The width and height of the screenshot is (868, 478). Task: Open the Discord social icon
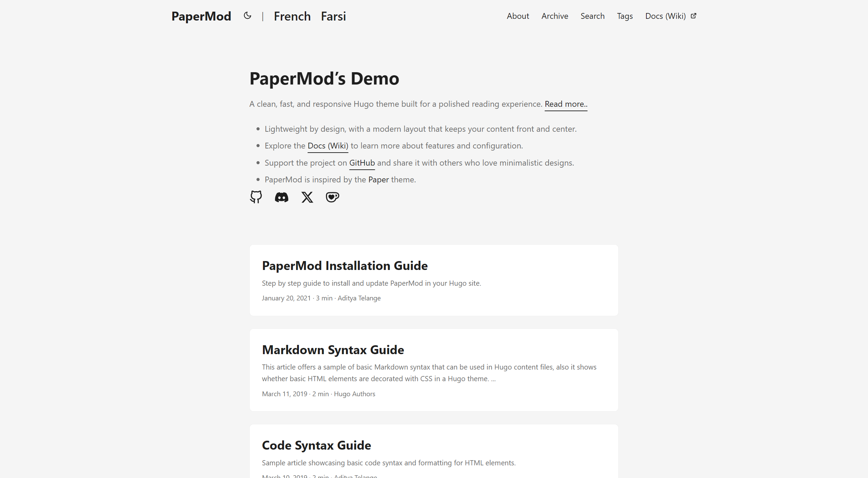(x=281, y=197)
